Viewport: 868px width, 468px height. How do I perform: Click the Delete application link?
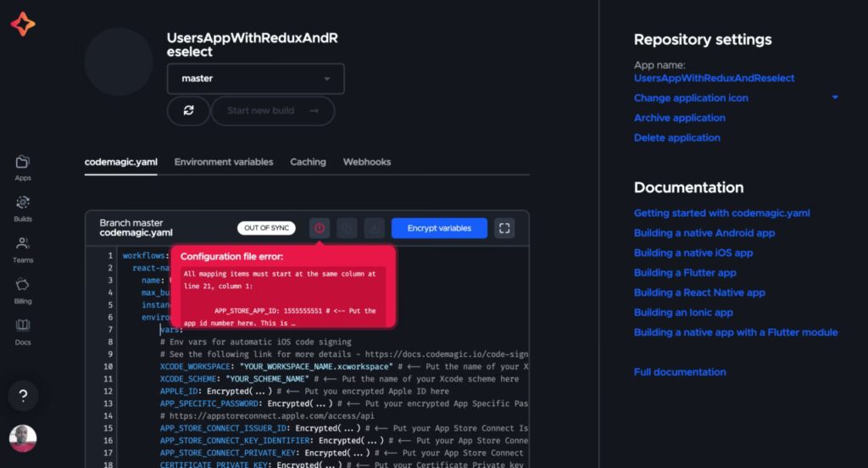(677, 137)
